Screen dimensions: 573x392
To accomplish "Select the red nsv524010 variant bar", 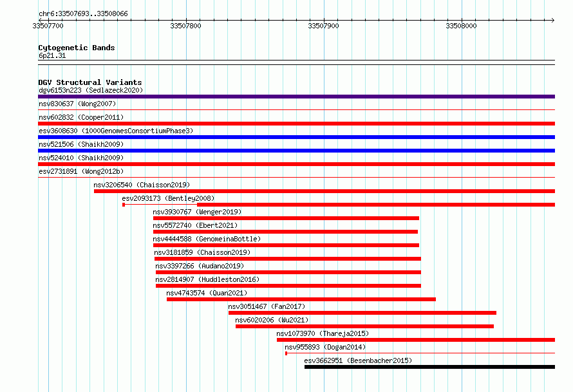I will click(x=296, y=164).
